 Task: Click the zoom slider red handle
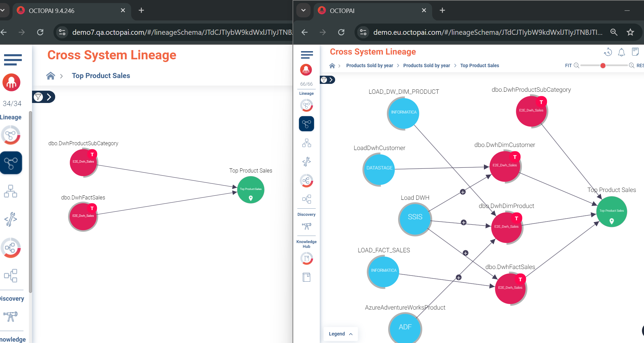click(603, 65)
